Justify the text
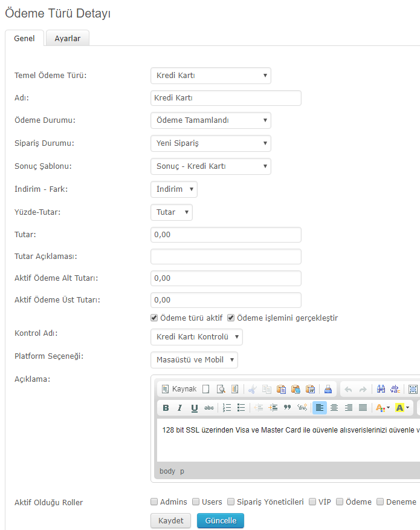The width and height of the screenshot is (420, 530). tap(363, 408)
